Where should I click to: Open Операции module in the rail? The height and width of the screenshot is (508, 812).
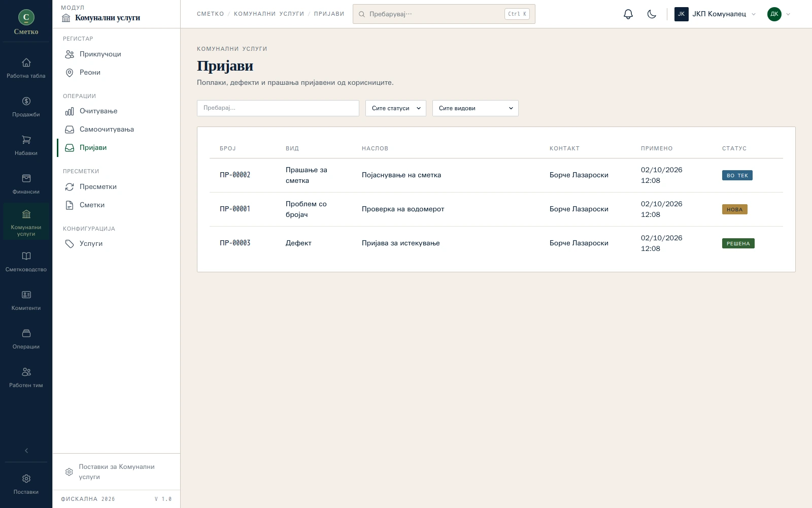point(26,339)
